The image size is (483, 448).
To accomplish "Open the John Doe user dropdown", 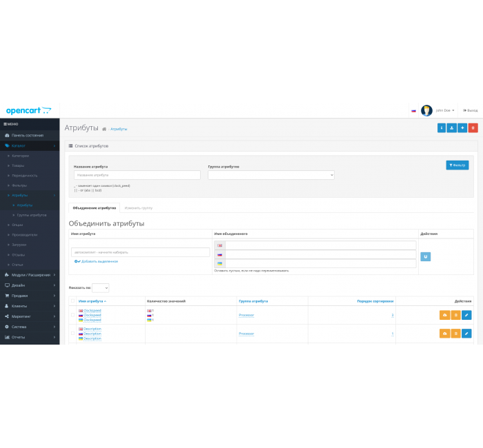I will tap(445, 110).
